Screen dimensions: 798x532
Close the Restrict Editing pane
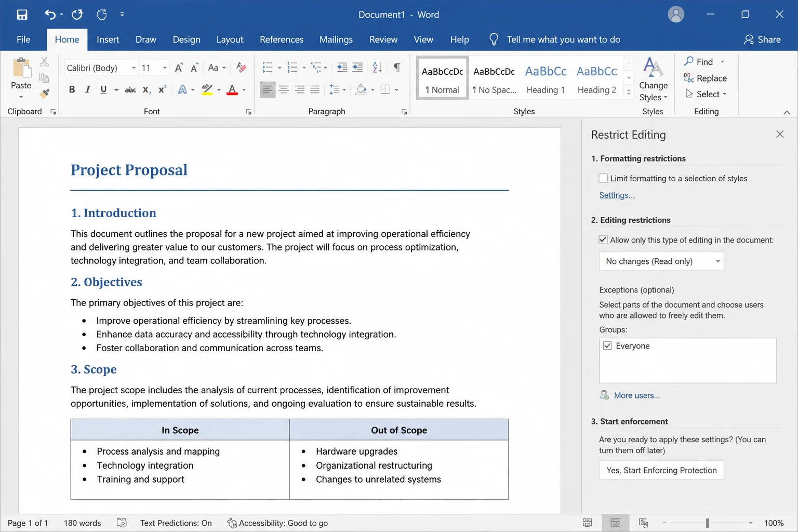pyautogui.click(x=779, y=134)
